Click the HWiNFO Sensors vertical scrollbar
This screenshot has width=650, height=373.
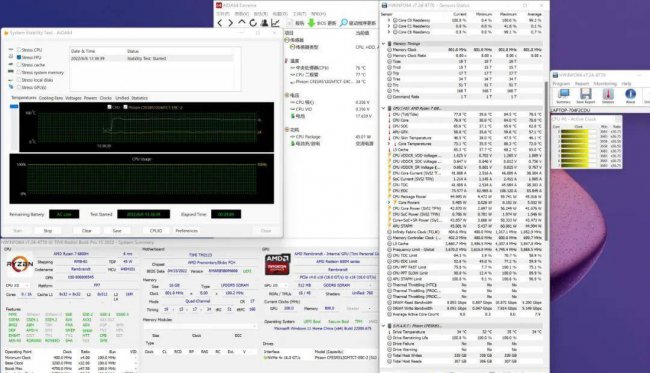click(547, 160)
